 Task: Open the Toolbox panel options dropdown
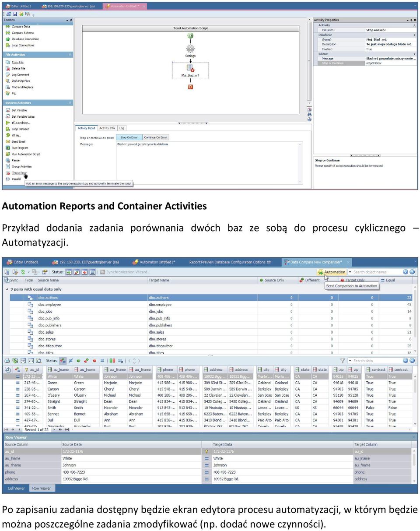tap(67, 20)
